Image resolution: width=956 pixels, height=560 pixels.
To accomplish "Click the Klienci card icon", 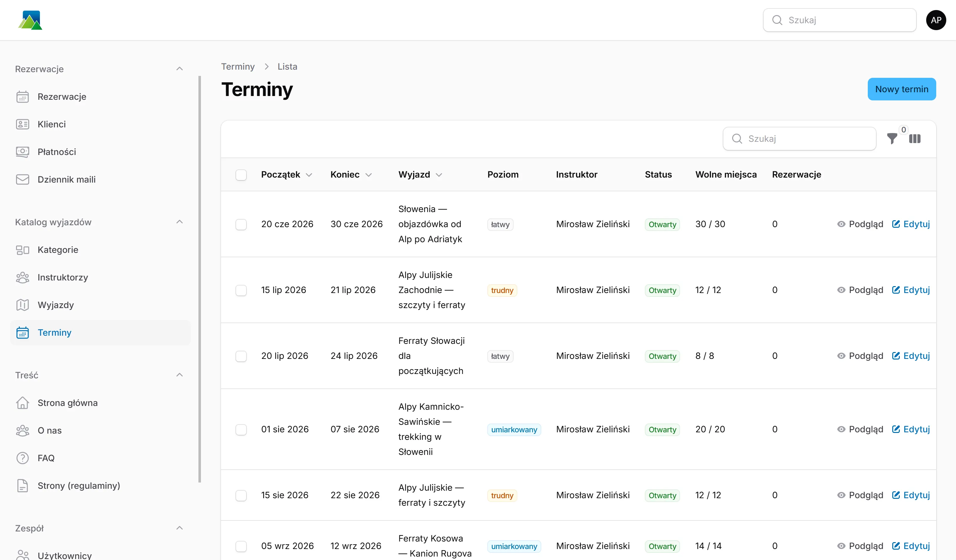I will coord(22,124).
